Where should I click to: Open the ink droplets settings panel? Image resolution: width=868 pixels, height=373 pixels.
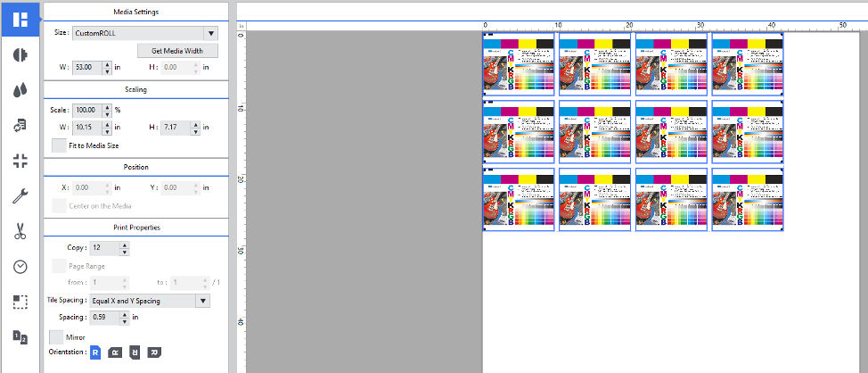pyautogui.click(x=20, y=90)
